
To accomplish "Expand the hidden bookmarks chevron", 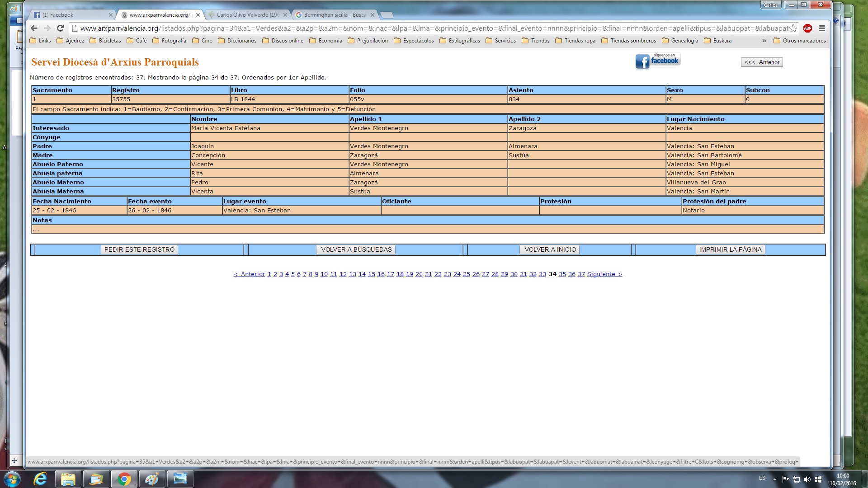I will (764, 41).
